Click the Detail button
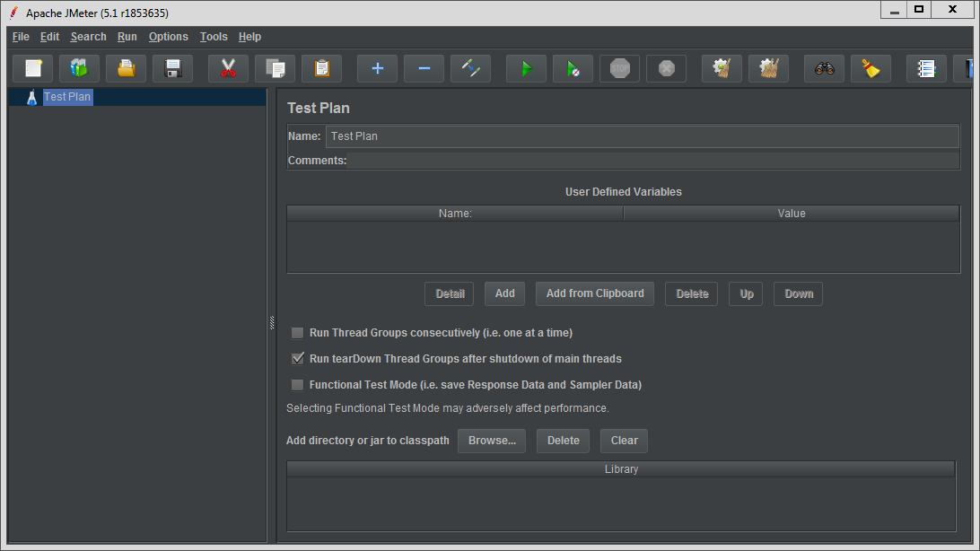 [x=450, y=293]
